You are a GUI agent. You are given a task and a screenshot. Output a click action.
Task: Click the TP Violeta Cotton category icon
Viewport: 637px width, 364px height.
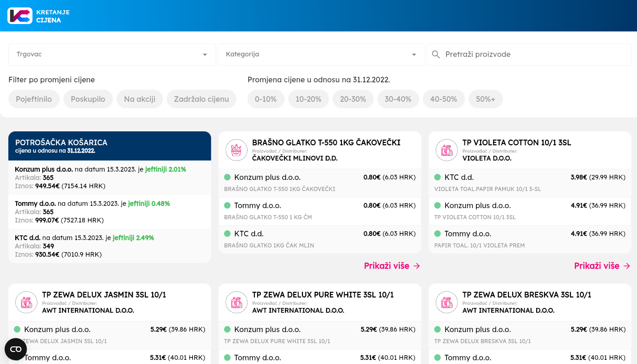click(x=447, y=150)
